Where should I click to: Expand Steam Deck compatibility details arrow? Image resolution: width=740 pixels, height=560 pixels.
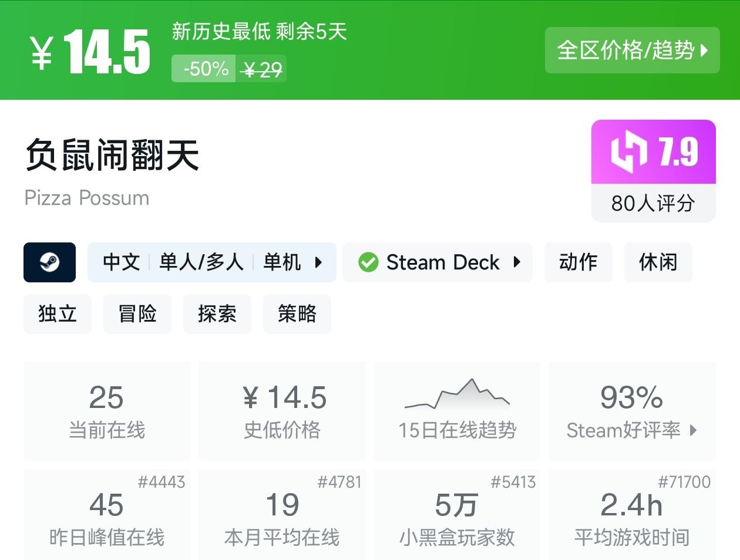517,262
